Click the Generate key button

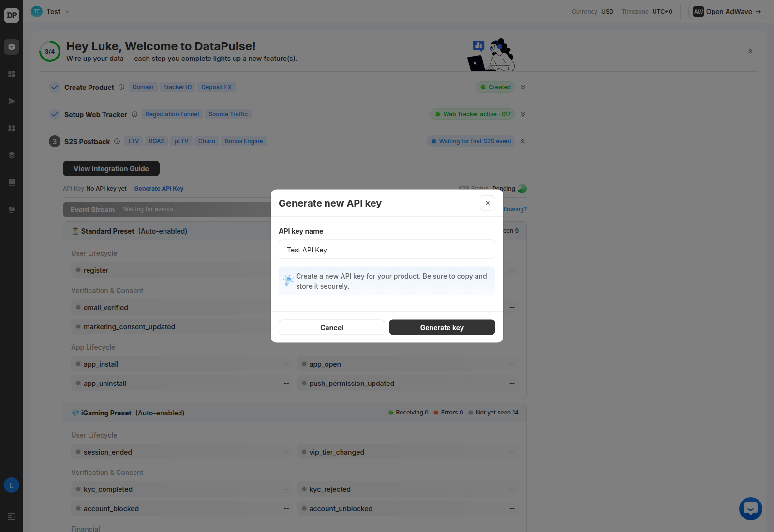tap(442, 327)
